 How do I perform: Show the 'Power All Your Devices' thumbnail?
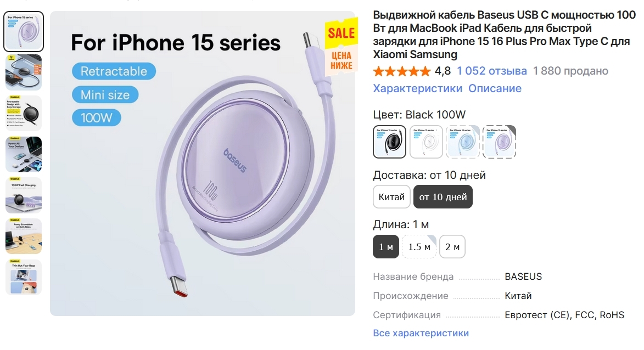(x=24, y=154)
